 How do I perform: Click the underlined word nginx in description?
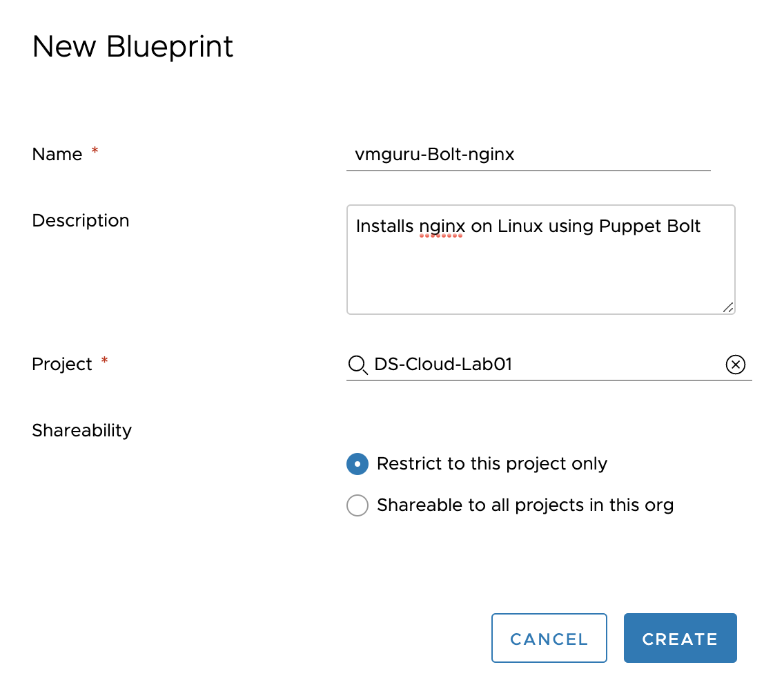[x=442, y=226]
